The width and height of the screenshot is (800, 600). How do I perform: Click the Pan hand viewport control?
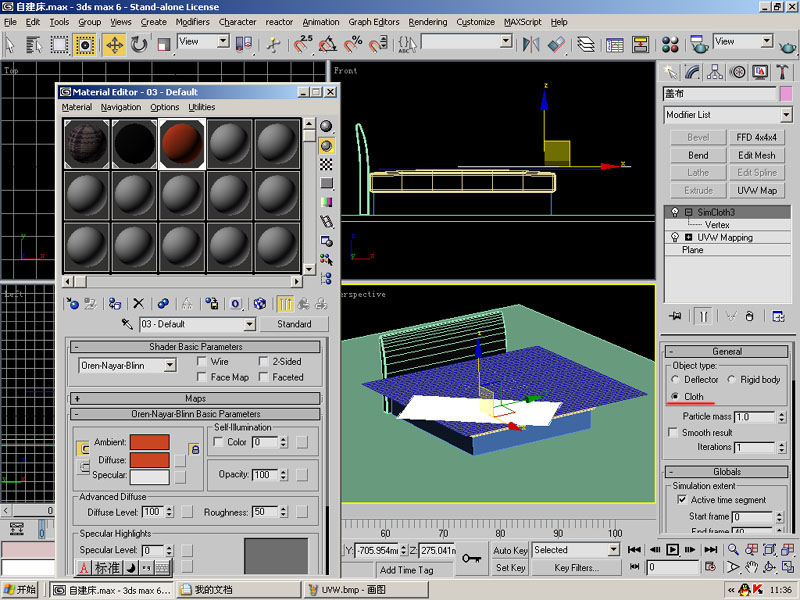(x=752, y=567)
